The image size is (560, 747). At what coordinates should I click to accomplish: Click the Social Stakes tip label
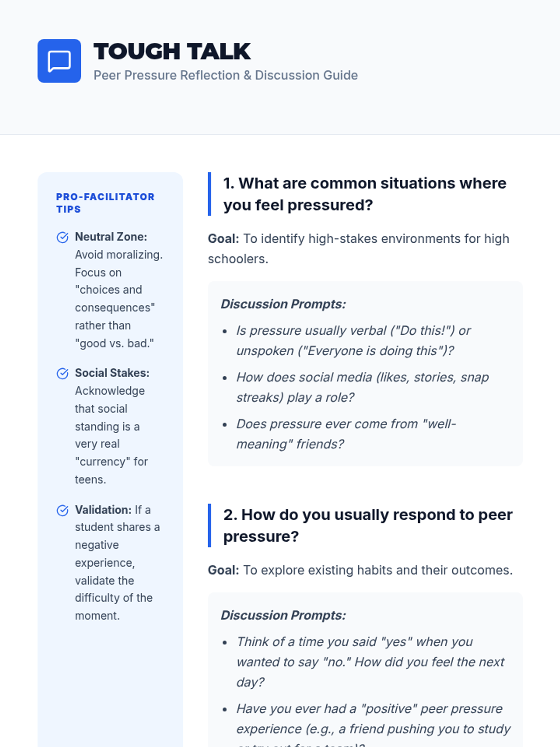pos(112,373)
